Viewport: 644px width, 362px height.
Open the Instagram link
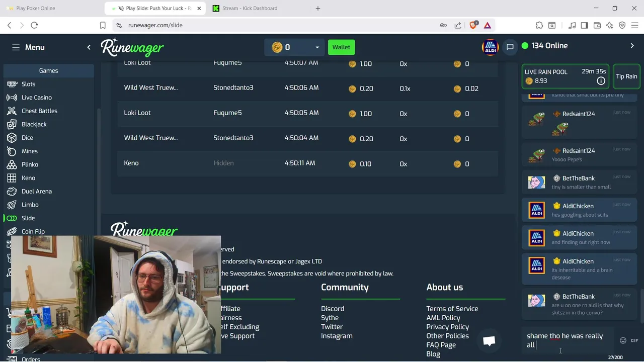coord(337,336)
